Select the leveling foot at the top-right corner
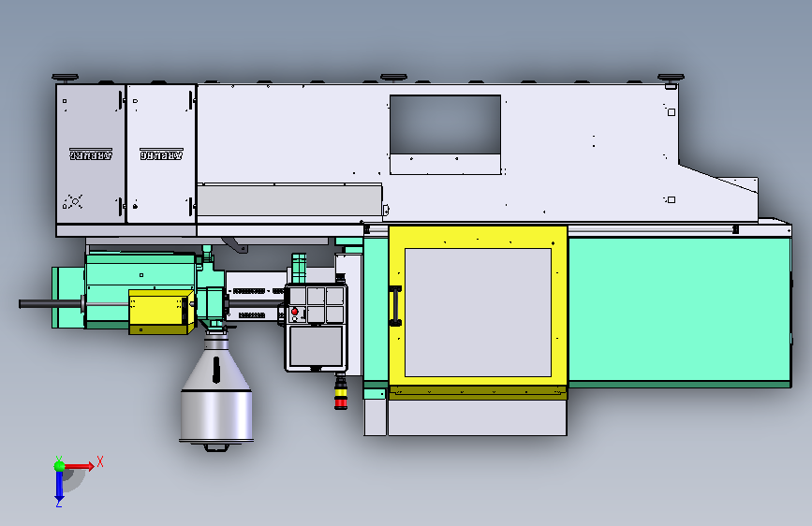 tap(672, 79)
